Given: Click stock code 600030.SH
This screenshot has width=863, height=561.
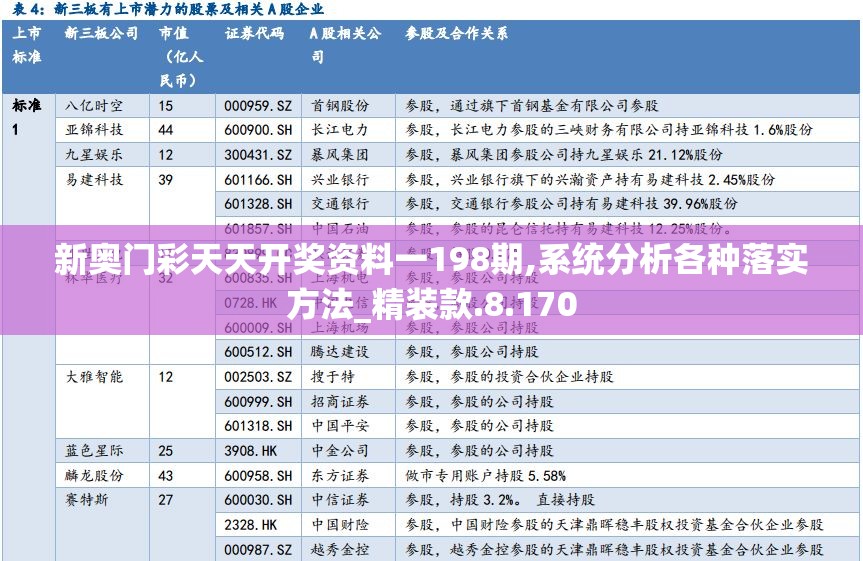Looking at the screenshot, I should click(258, 500).
